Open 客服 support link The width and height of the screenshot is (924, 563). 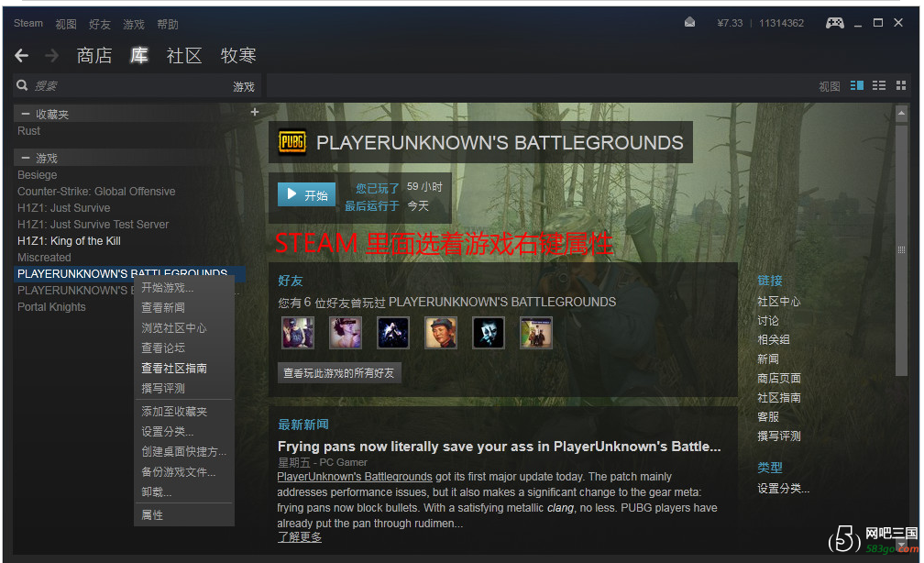coord(768,417)
